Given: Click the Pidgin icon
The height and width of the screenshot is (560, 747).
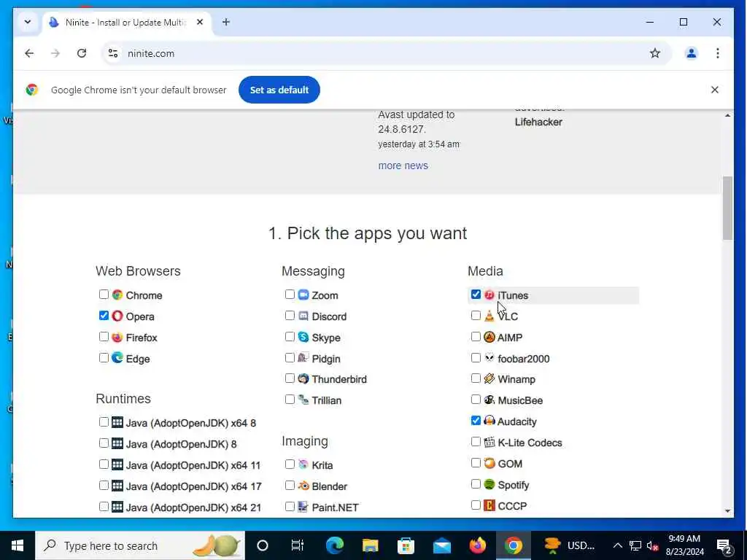Looking at the screenshot, I should pos(303,358).
